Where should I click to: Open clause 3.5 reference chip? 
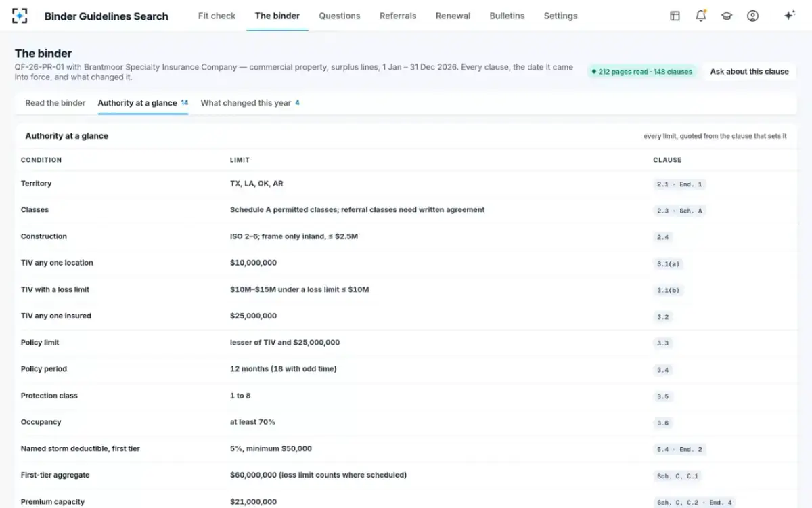[x=662, y=396]
